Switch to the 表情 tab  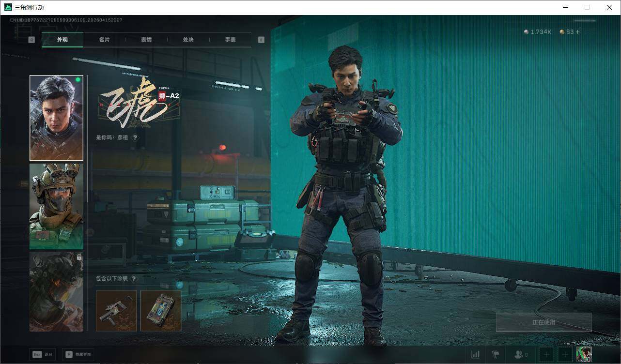pos(146,40)
